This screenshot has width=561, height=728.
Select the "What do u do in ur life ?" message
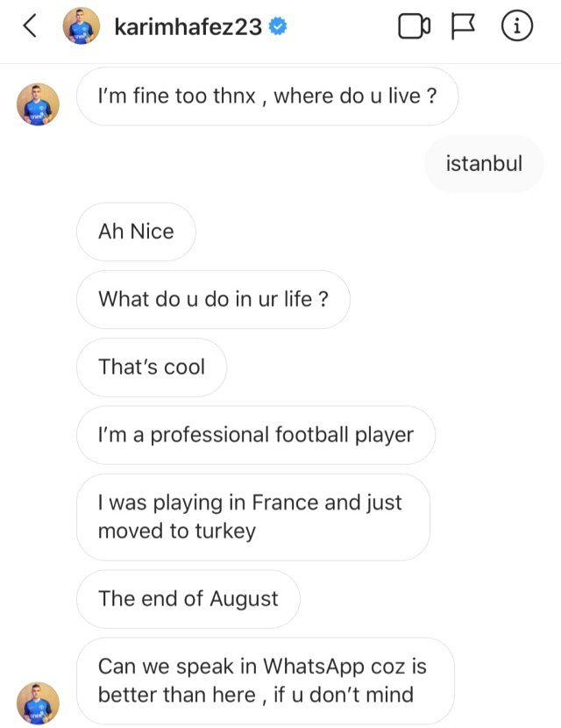pyautogui.click(x=213, y=299)
